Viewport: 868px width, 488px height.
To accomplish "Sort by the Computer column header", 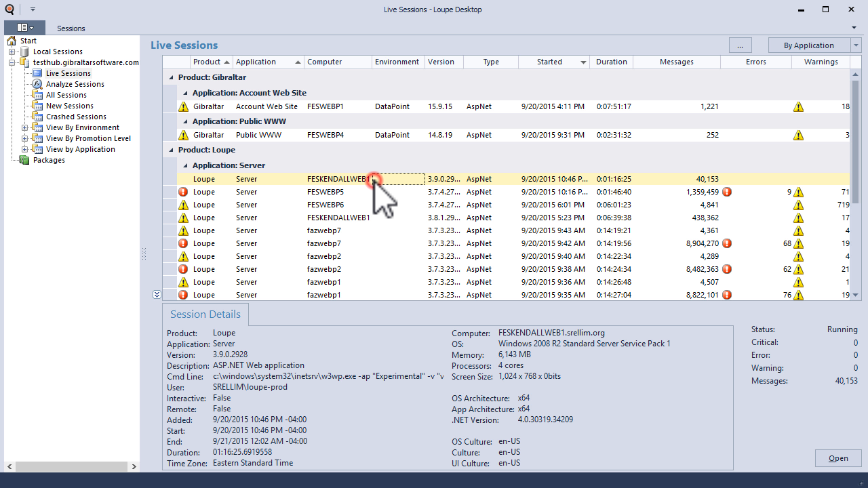I will (x=338, y=62).
